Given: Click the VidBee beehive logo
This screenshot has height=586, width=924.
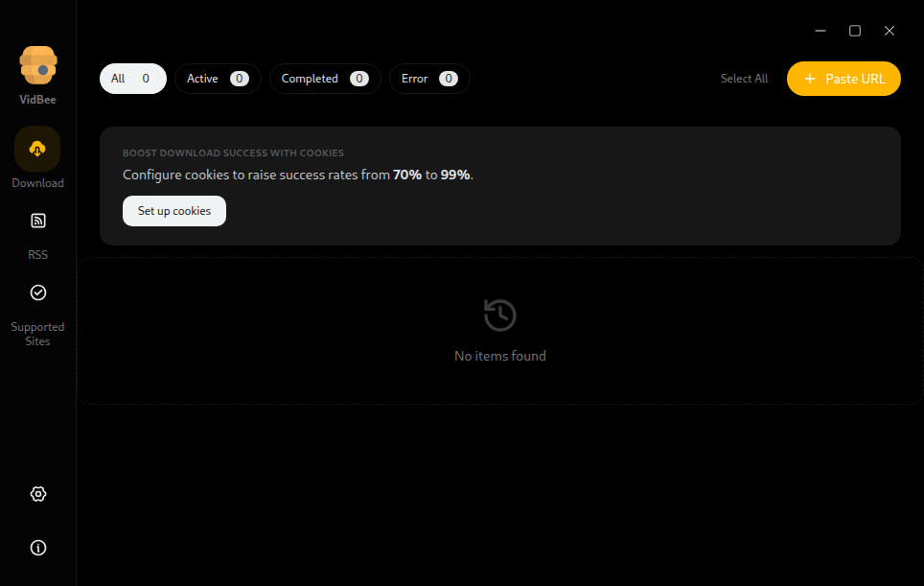Looking at the screenshot, I should point(38,64).
